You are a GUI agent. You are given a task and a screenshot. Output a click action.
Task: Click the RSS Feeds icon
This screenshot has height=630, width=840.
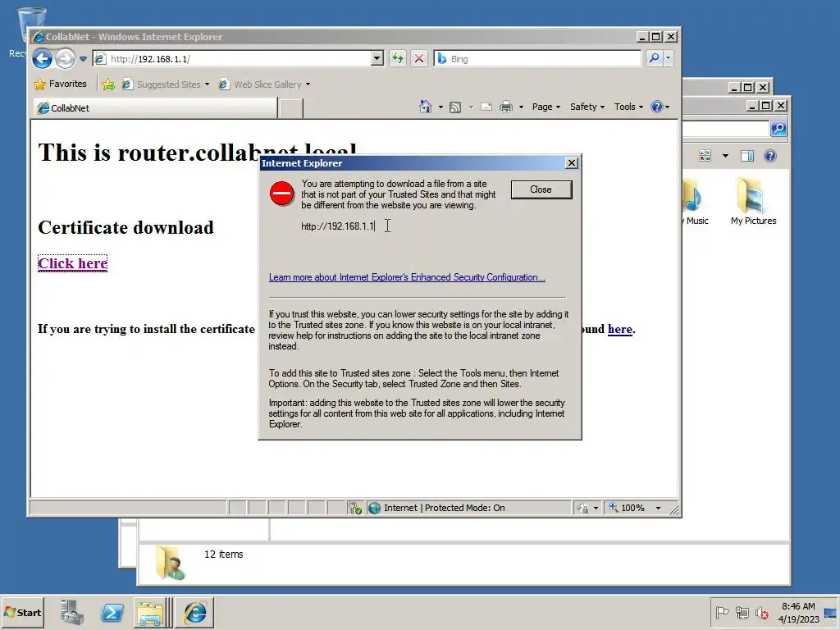(454, 107)
